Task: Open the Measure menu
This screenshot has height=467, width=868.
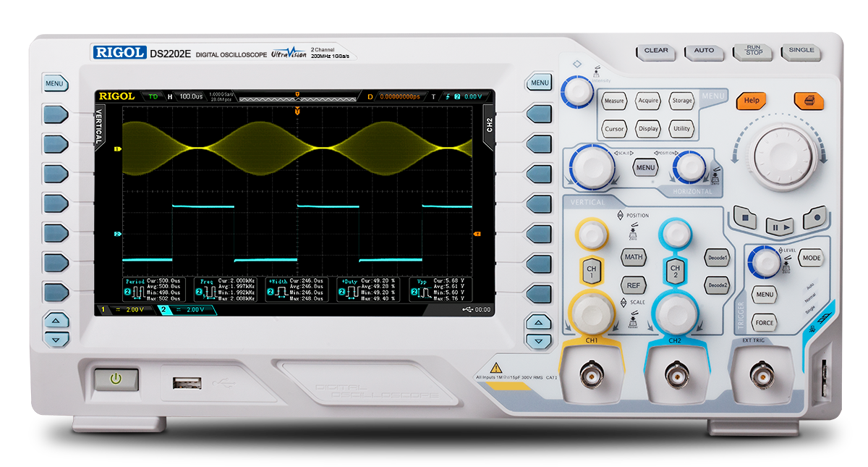Action: click(614, 101)
